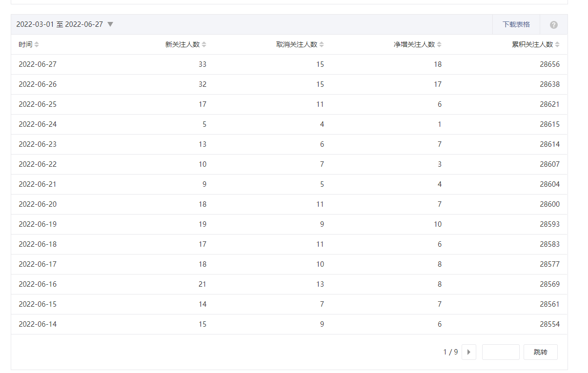Open date range dropdown triangle

110,24
